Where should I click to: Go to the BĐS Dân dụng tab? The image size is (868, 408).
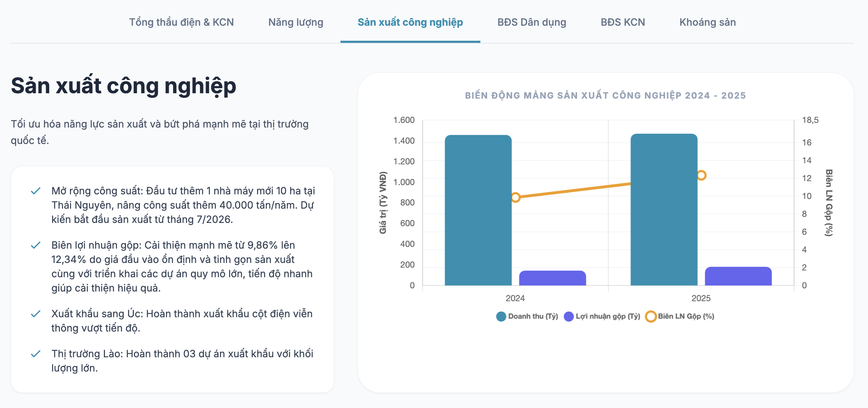pos(531,22)
